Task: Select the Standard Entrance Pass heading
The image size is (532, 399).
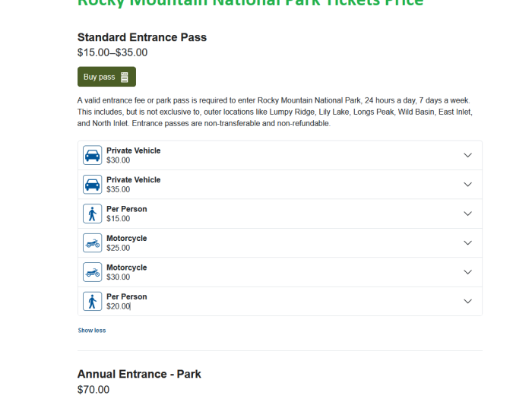Action: coord(142,37)
